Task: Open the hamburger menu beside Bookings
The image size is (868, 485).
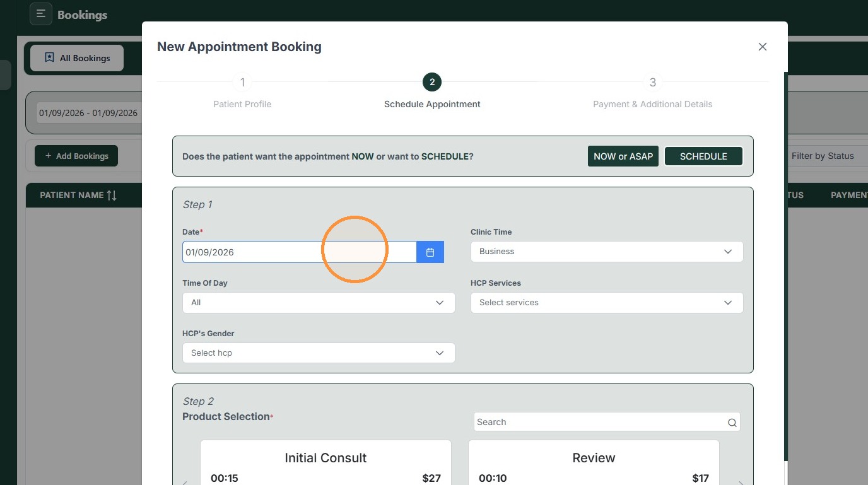Action: pos(41,14)
